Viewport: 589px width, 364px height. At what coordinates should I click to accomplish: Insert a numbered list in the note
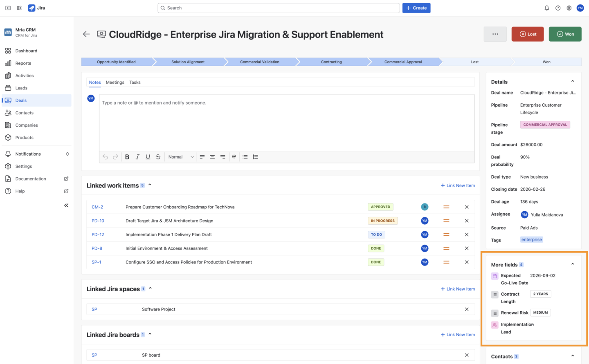pos(255,157)
